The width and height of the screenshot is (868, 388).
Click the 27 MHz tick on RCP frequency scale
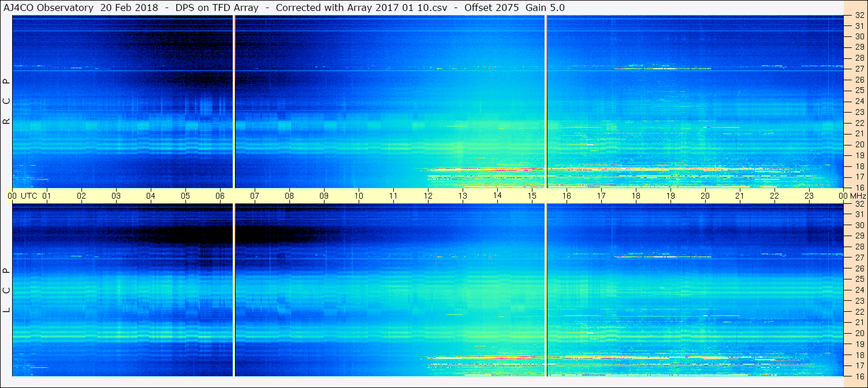click(x=859, y=69)
